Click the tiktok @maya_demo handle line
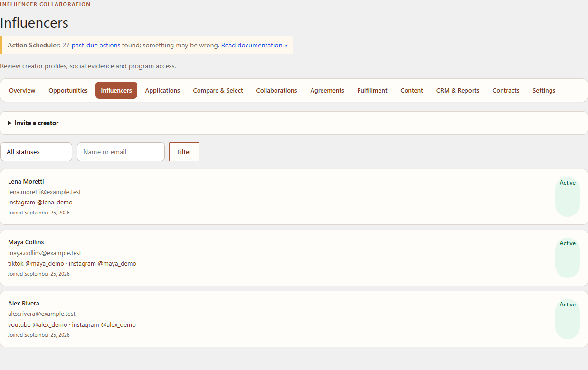The image size is (588, 370). pos(72,264)
